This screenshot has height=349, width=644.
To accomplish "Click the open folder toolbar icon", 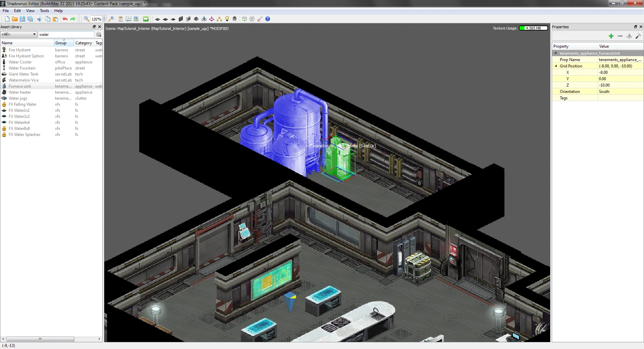I will click(14, 19).
